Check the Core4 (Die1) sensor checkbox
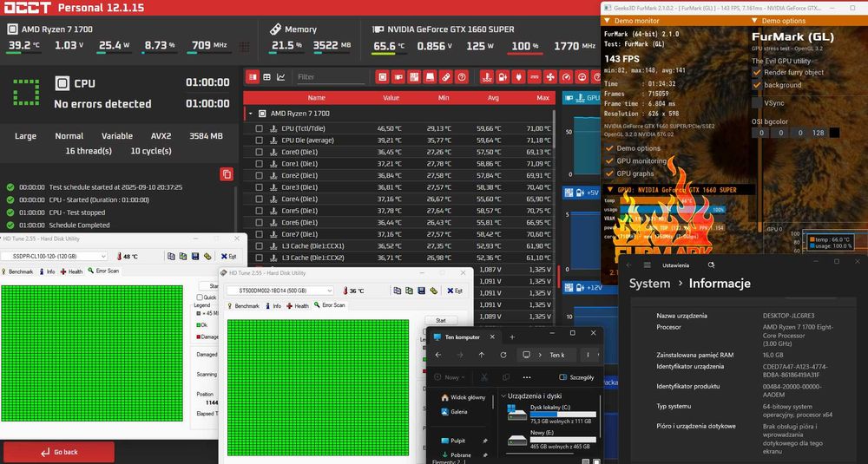 [x=259, y=199]
